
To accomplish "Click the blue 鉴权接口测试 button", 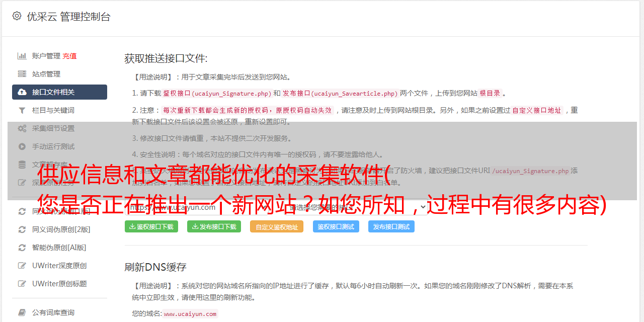I will (336, 226).
